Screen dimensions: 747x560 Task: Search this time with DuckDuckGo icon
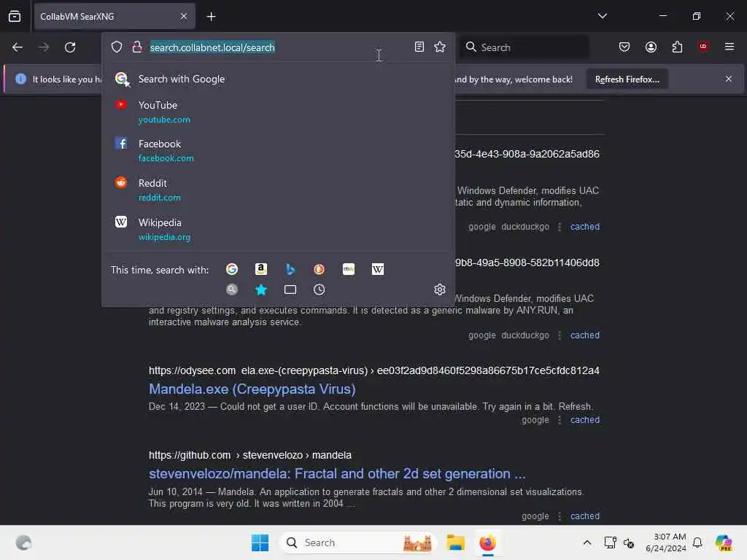(x=320, y=270)
